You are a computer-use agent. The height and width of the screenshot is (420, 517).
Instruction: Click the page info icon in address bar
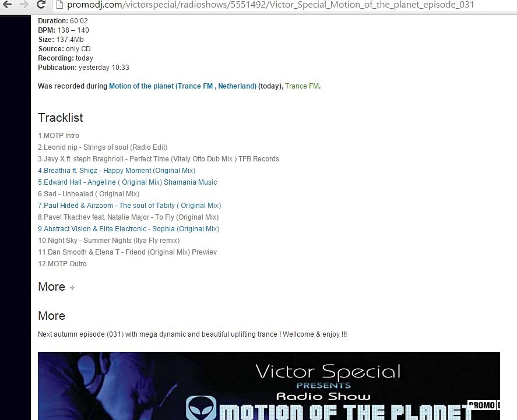(x=60, y=5)
